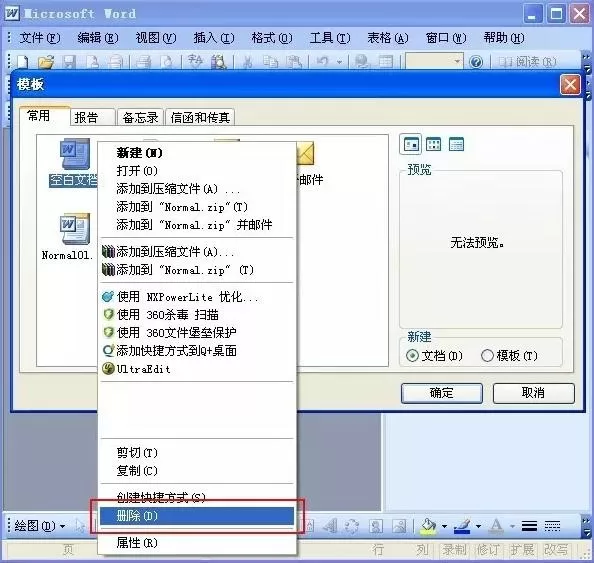The height and width of the screenshot is (563, 594).
Task: Choose 复制(C) in context menu
Action: [x=197, y=471]
